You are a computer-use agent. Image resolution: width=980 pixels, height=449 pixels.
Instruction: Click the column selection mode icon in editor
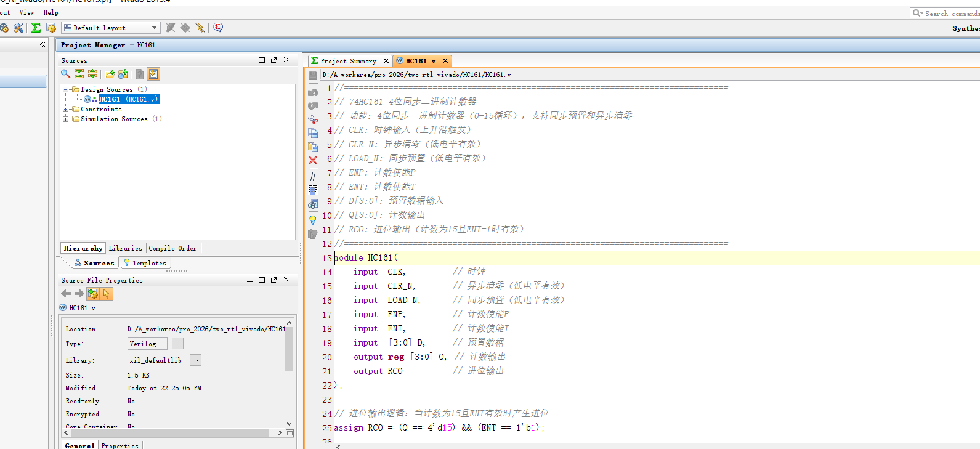(x=313, y=190)
